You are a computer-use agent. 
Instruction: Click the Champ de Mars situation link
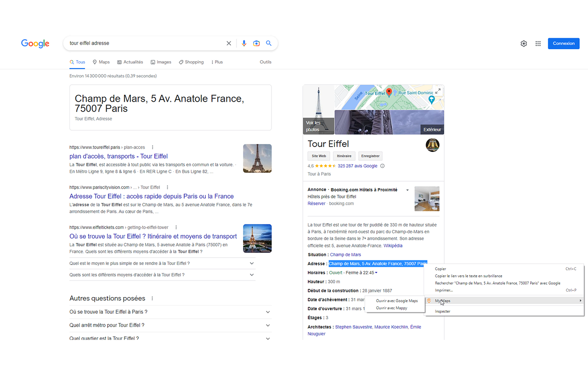[x=345, y=255]
